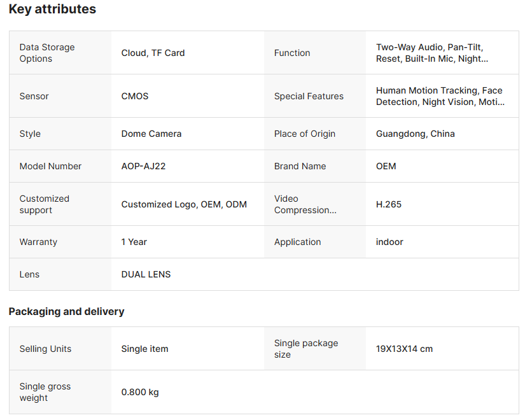Click the DUAL LENS value
This screenshot has width=525, height=420.
coord(146,274)
